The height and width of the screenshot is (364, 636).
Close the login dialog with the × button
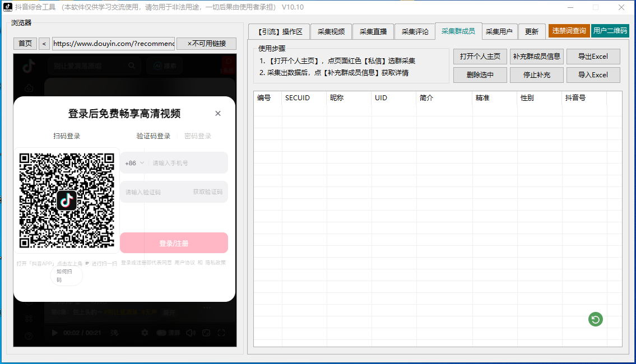tap(218, 113)
